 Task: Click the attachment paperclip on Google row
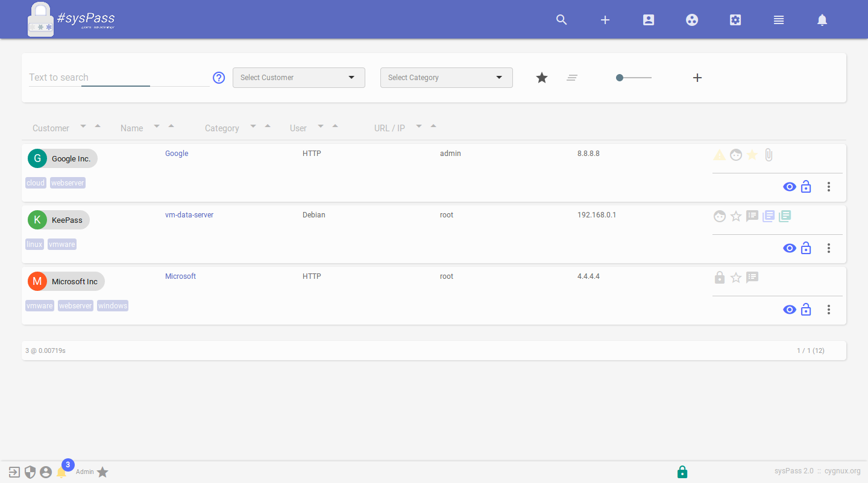click(x=769, y=155)
